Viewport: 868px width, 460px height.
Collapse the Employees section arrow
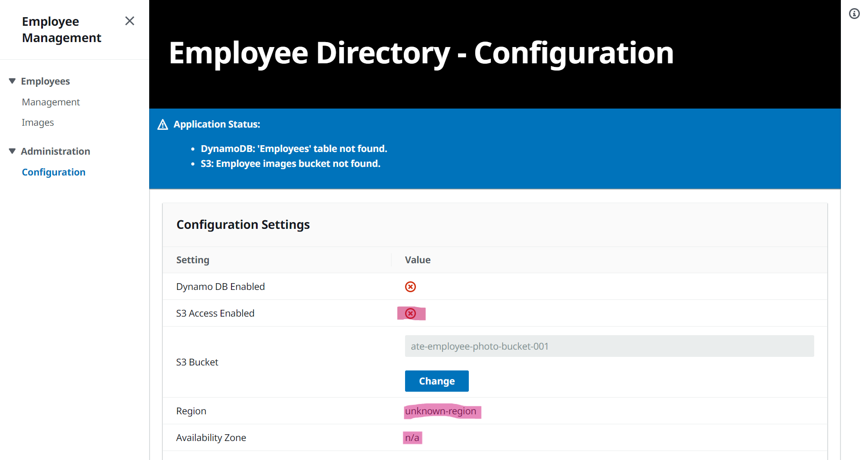[x=12, y=81]
